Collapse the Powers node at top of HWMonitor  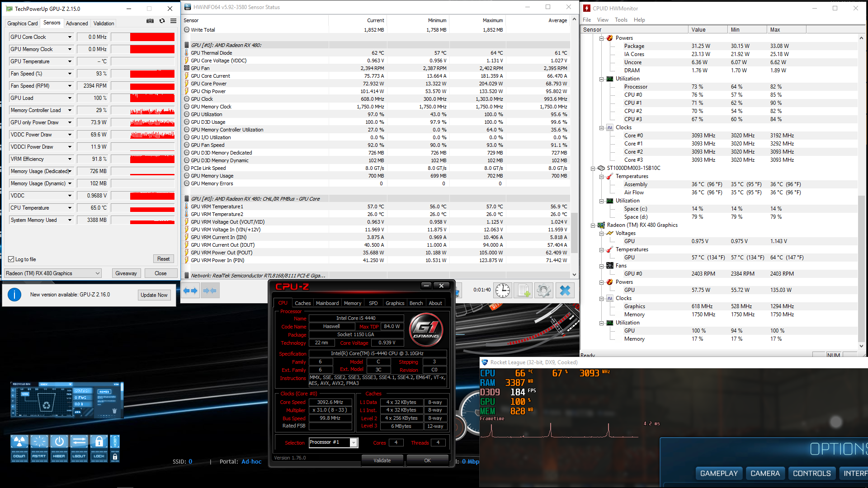pyautogui.click(x=602, y=38)
